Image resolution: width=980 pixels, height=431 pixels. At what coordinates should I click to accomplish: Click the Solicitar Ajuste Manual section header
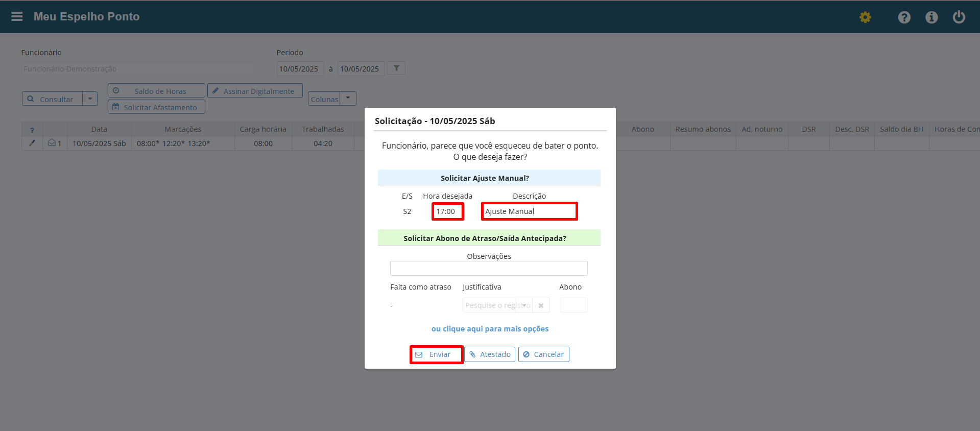(x=489, y=178)
